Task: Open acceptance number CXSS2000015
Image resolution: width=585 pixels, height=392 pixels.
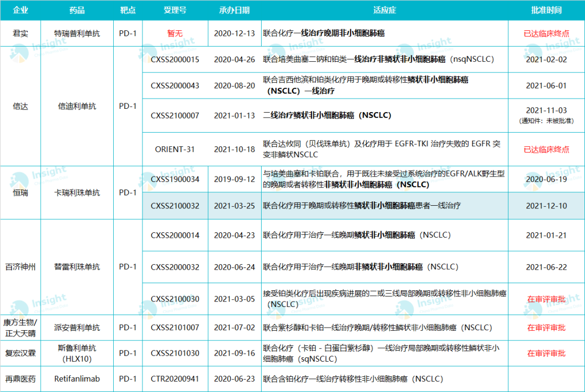Action: point(175,60)
